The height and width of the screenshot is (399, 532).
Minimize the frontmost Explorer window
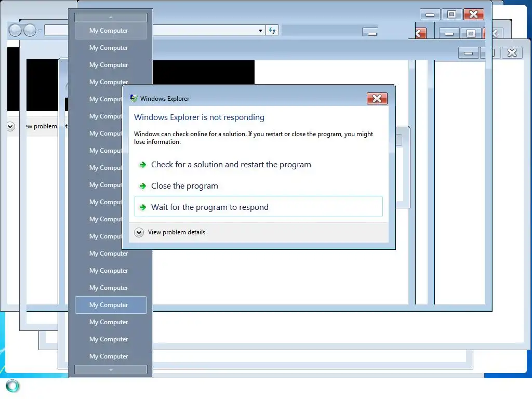pyautogui.click(x=430, y=15)
